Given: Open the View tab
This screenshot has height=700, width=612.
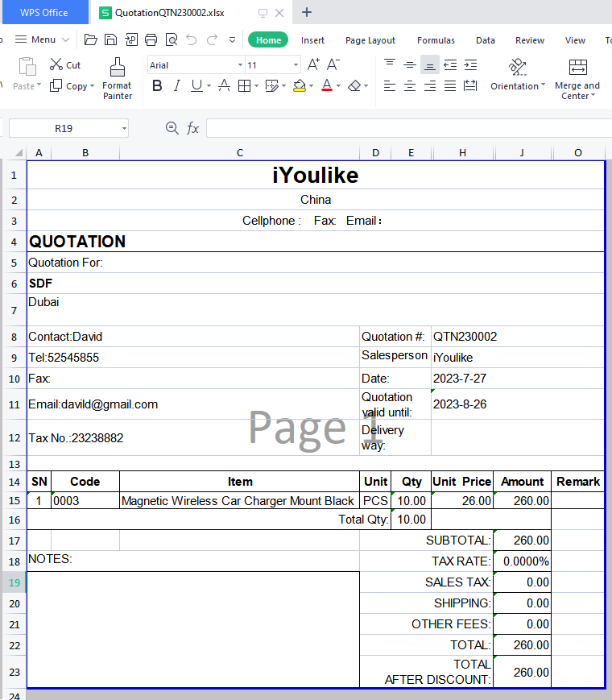Looking at the screenshot, I should [x=575, y=40].
